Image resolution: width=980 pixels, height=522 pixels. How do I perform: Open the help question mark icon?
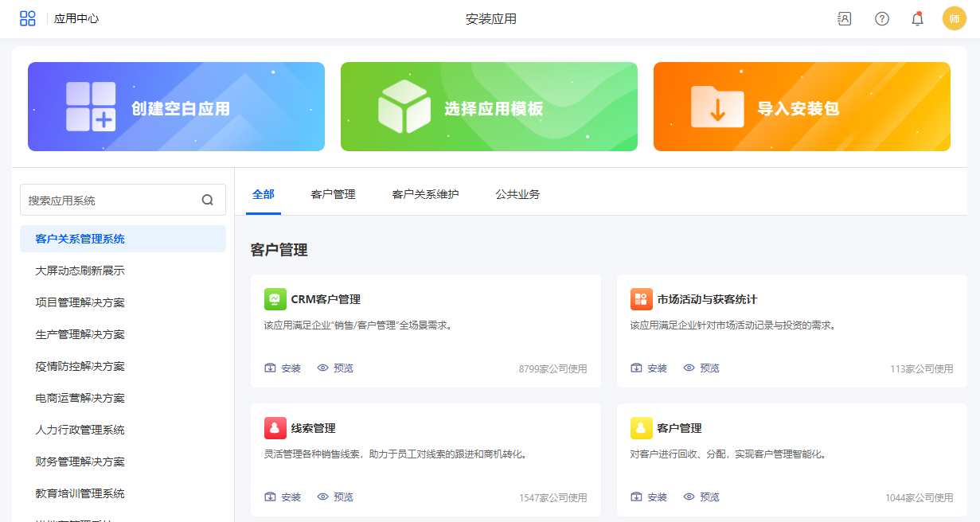pyautogui.click(x=882, y=18)
